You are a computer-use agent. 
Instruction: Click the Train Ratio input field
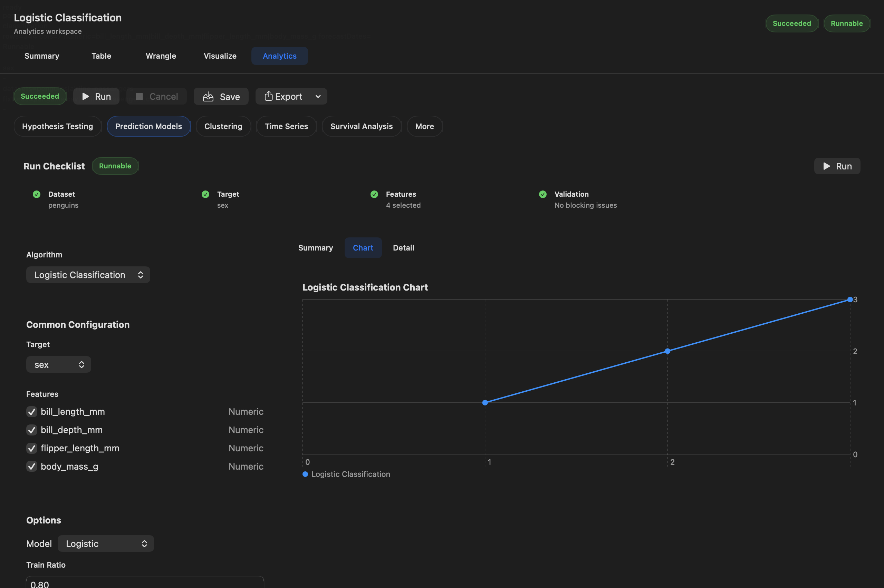point(145,582)
